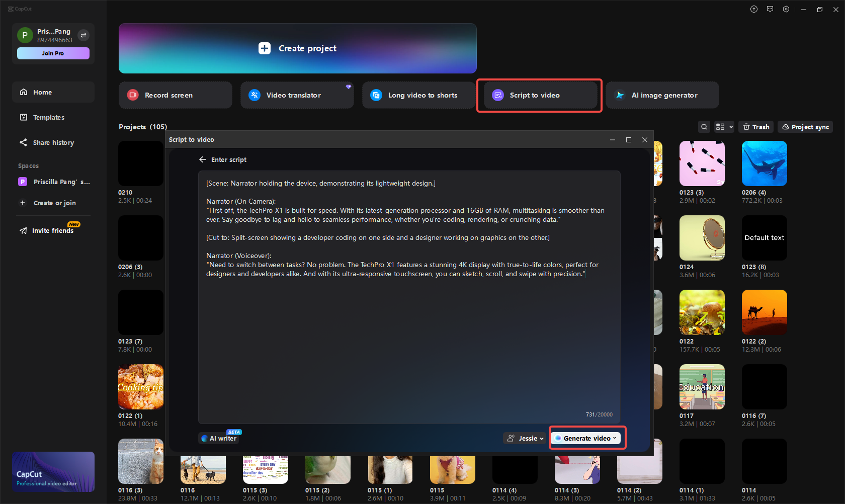The height and width of the screenshot is (504, 845).
Task: Click the Long video to shorts icon
Action: click(x=376, y=95)
